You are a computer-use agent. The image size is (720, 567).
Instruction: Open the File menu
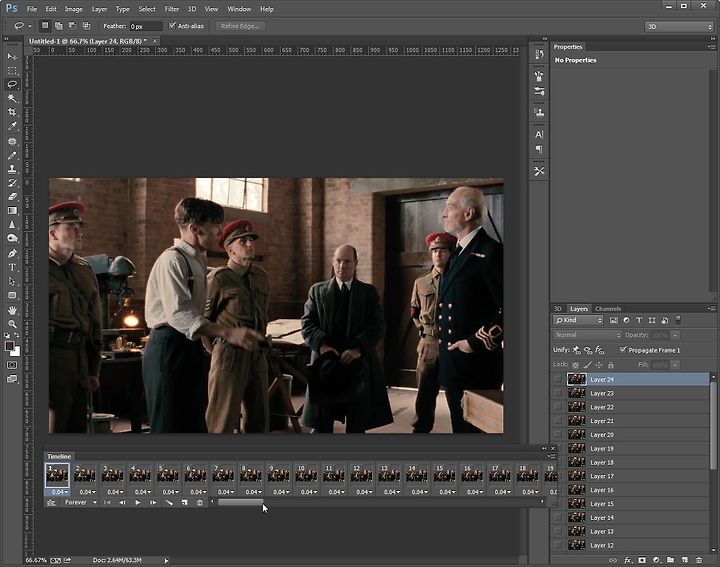coord(32,9)
